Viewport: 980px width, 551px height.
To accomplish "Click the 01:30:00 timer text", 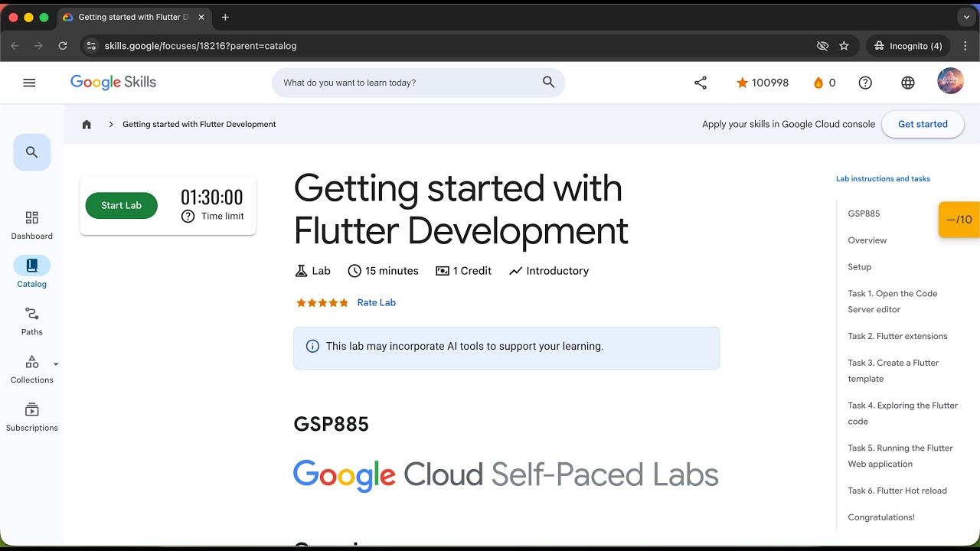I will click(x=212, y=197).
